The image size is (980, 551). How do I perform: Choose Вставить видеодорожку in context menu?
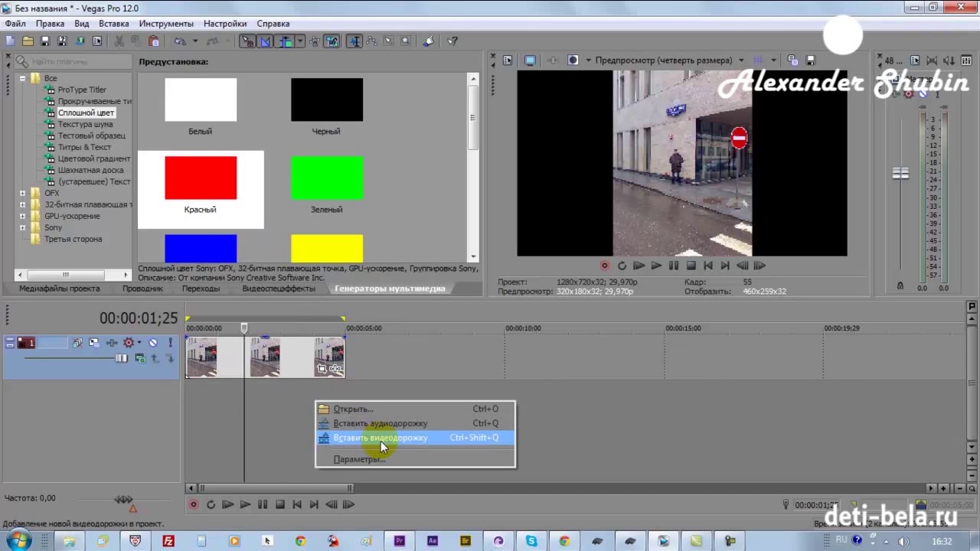coord(415,438)
